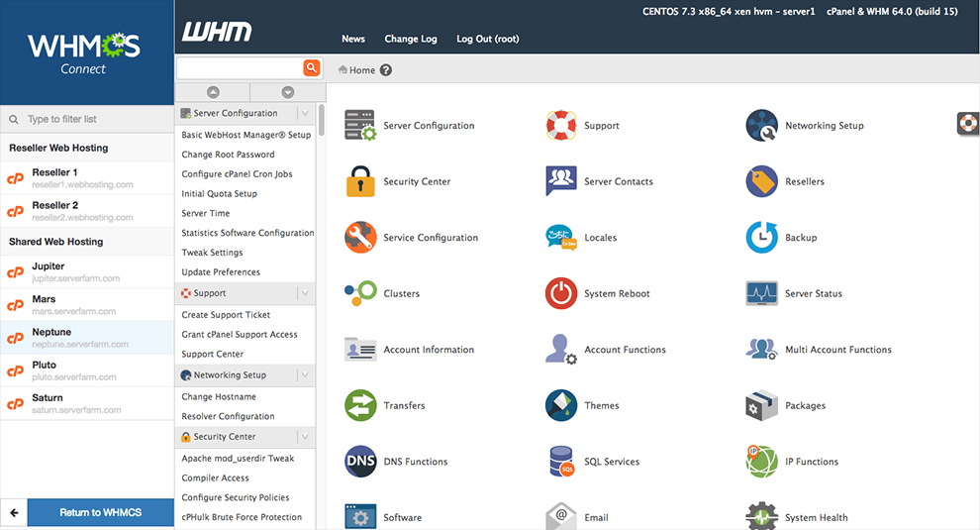Screen dimensions: 980x530
Task: Click the Service Configuration wrench icon
Action: pyautogui.click(x=360, y=238)
